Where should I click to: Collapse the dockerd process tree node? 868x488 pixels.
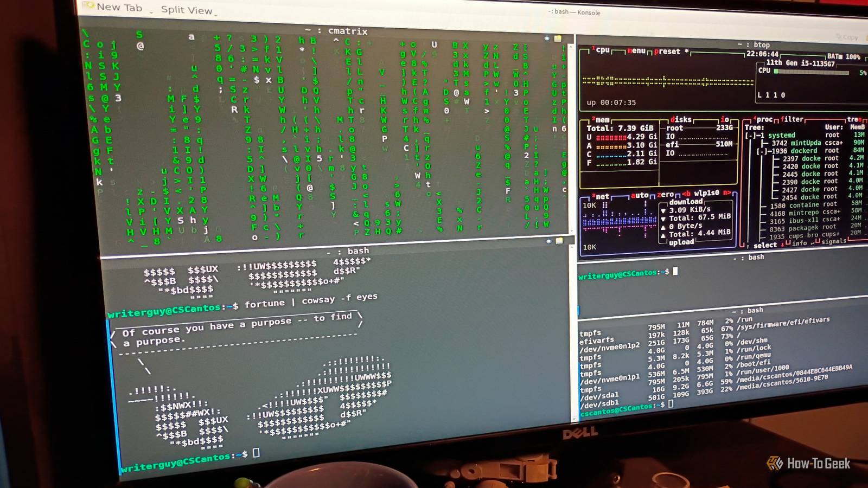coord(763,151)
